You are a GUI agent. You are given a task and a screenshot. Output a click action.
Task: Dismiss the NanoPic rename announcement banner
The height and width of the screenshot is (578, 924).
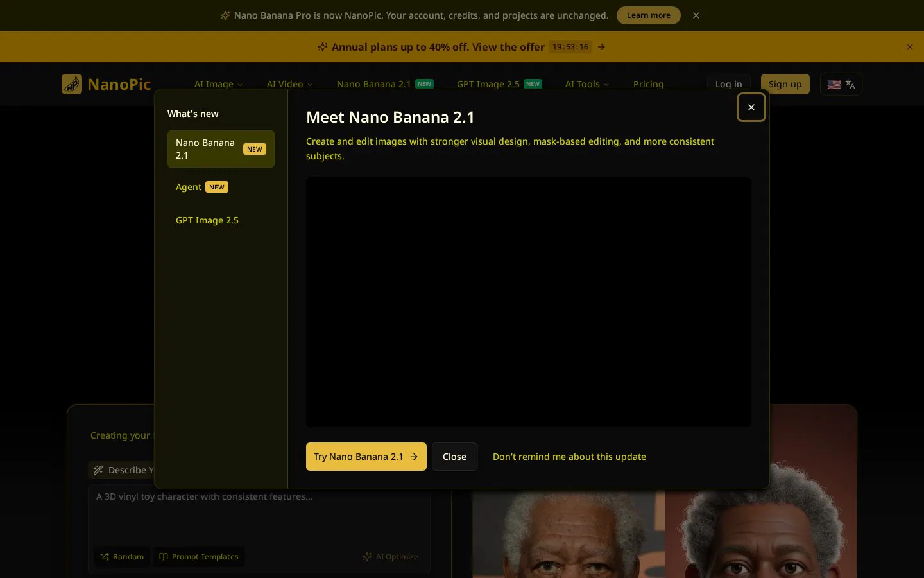[x=696, y=15]
